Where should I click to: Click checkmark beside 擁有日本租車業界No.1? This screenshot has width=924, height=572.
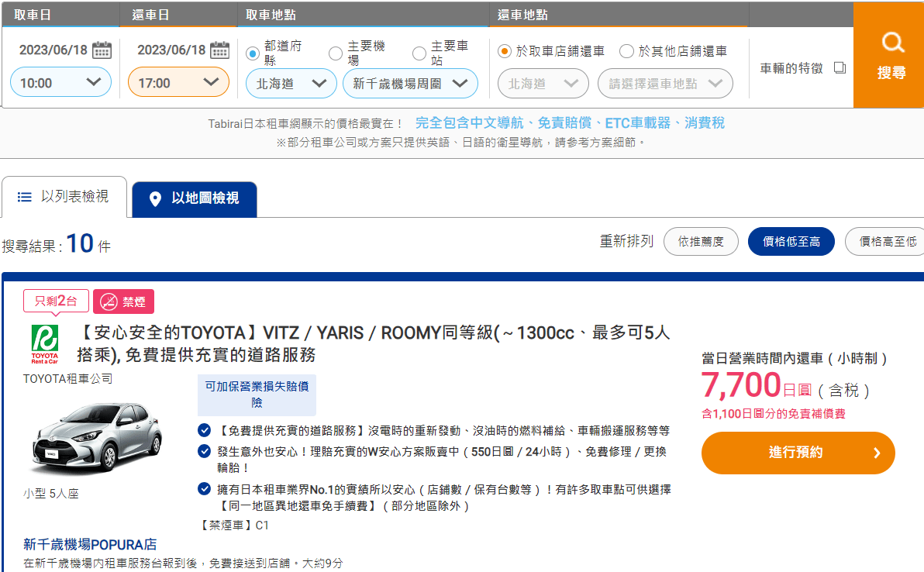[205, 489]
